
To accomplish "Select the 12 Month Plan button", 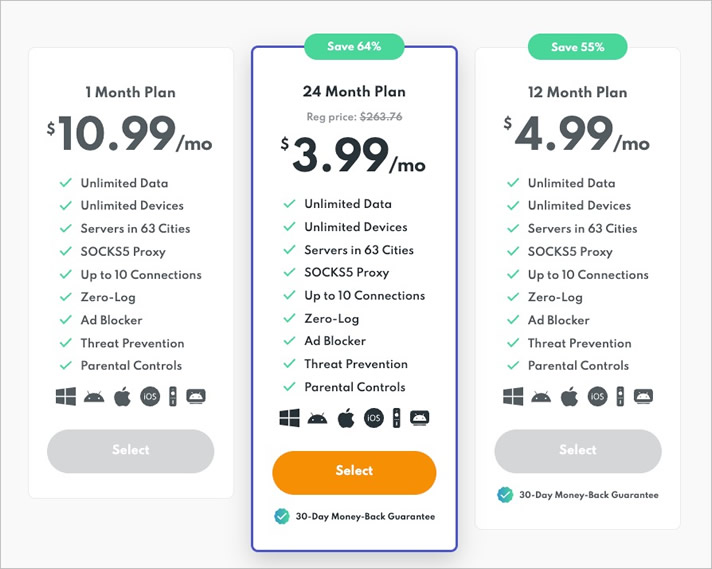I will tap(578, 451).
